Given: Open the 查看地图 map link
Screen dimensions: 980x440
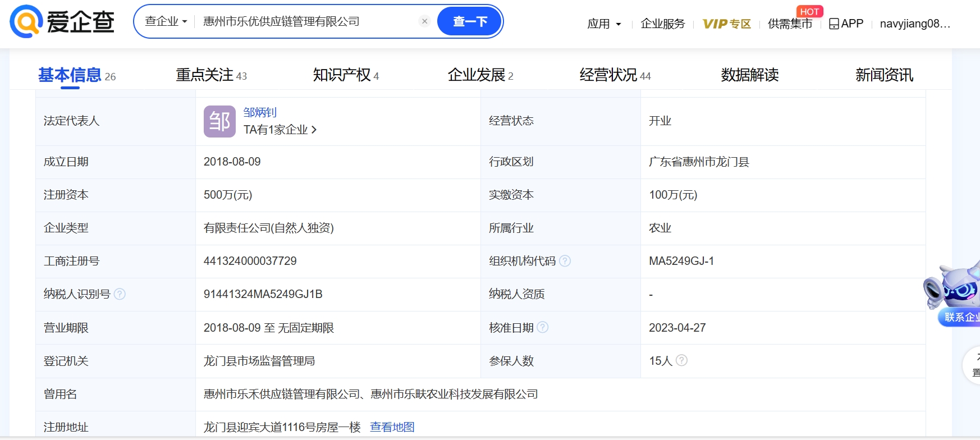Looking at the screenshot, I should click(392, 427).
